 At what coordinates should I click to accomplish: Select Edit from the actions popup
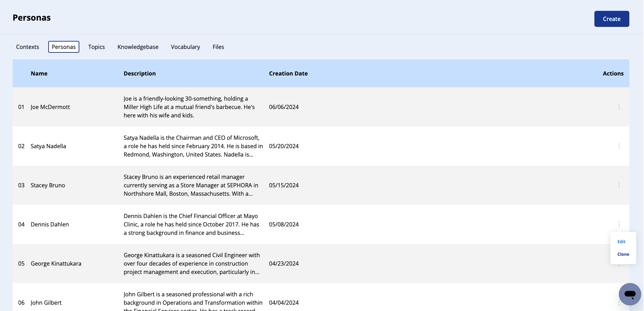[x=621, y=242]
